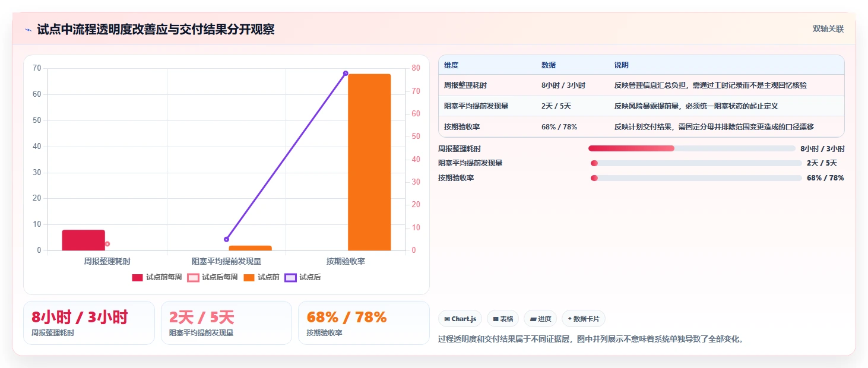Click the 68% / 78% progress row value
Image resolution: width=868 pixels, height=368 pixels.
[x=825, y=178]
